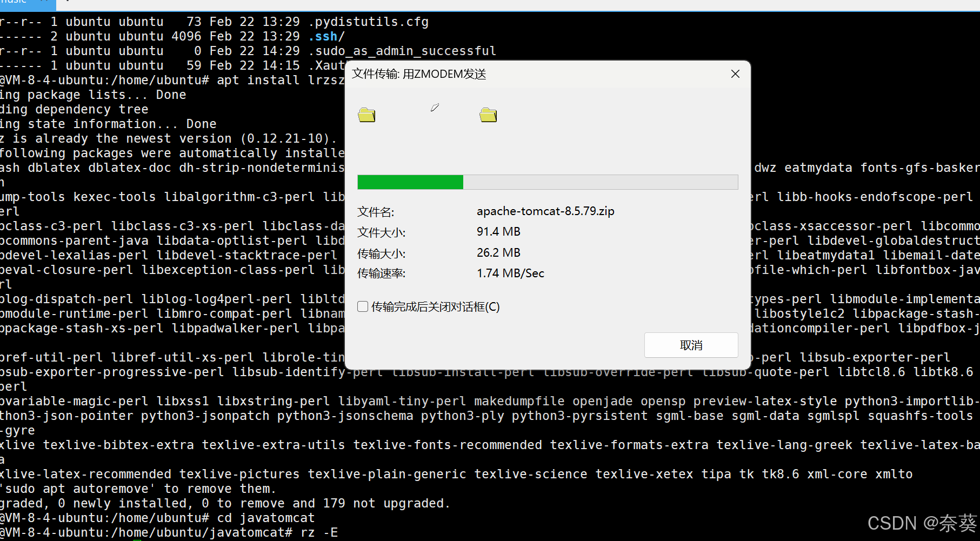Click 'squashfs-tools' package name in terminal
This screenshot has width=980, height=541.
click(x=921, y=416)
